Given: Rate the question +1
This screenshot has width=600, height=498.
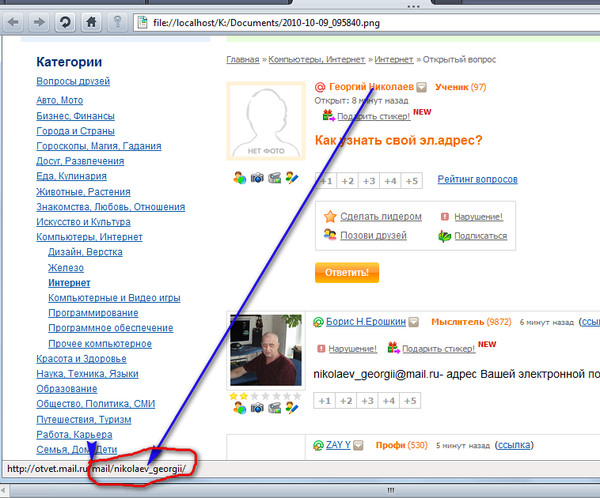Looking at the screenshot, I should click(x=326, y=181).
